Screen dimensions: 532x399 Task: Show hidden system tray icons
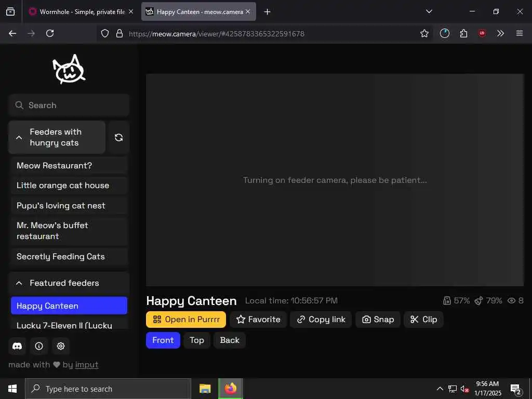pyautogui.click(x=440, y=389)
